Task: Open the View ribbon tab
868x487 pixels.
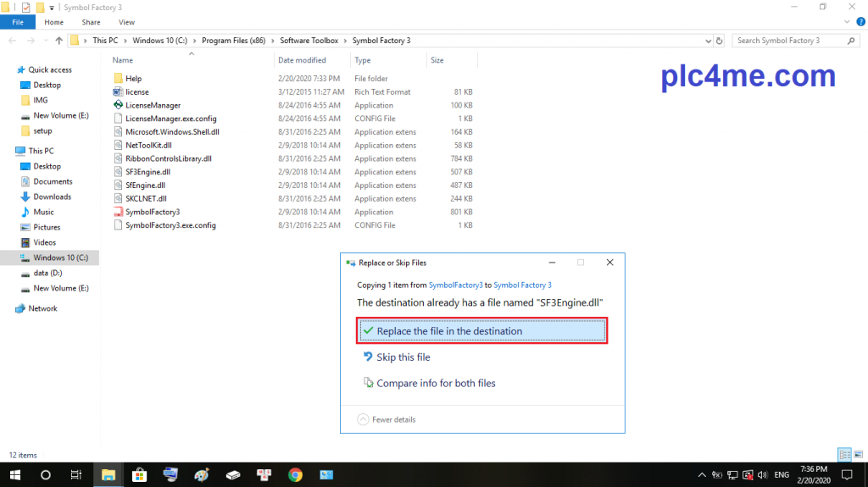Action: pos(126,22)
